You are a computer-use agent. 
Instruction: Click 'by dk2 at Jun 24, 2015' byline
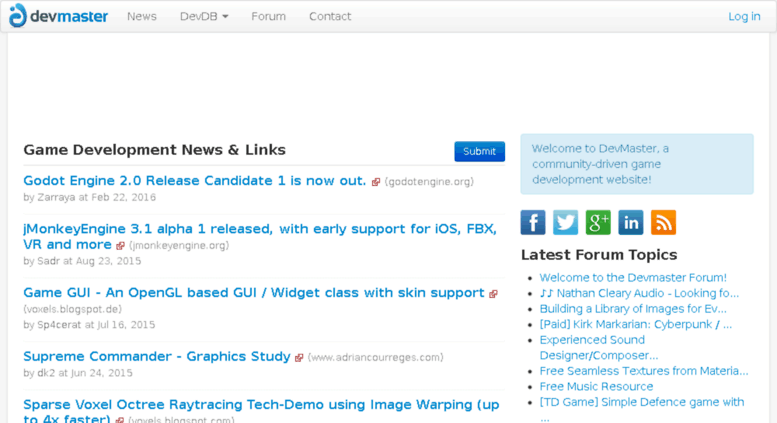point(78,373)
